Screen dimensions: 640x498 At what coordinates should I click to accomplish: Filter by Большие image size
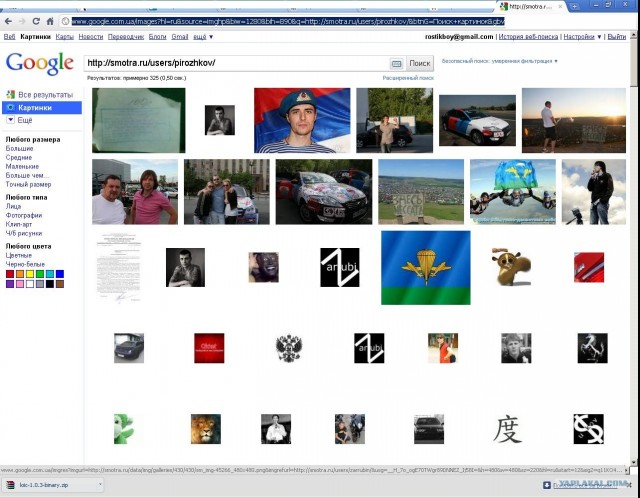20,149
